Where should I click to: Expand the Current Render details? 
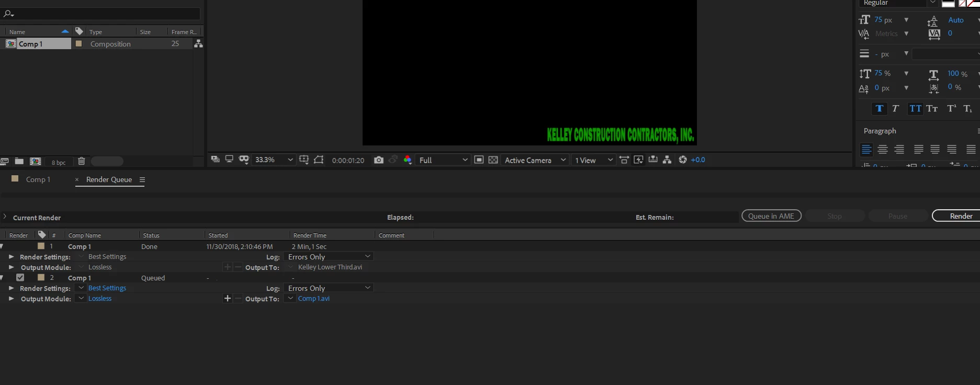(5, 217)
